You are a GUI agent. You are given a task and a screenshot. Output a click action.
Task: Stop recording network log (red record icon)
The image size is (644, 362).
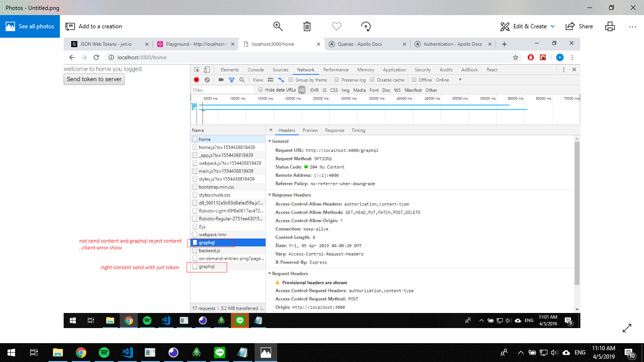tap(197, 80)
